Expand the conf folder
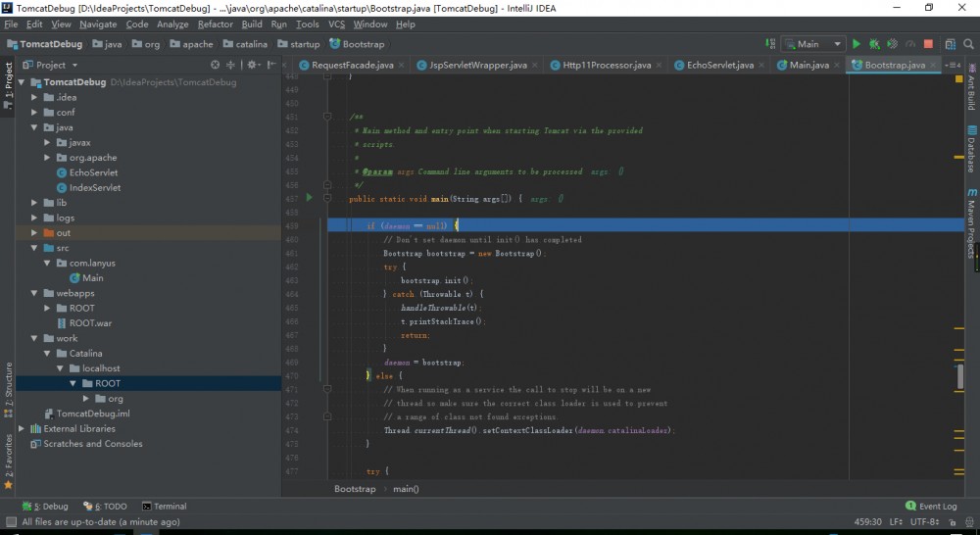Screen dimensions: 980x535 pyautogui.click(x=34, y=113)
